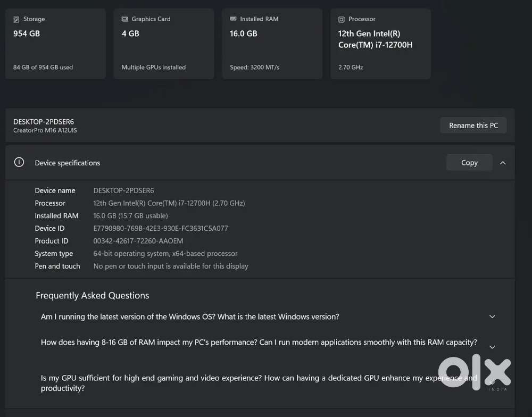Click the Processor chip icon
532x417 pixels.
point(342,19)
